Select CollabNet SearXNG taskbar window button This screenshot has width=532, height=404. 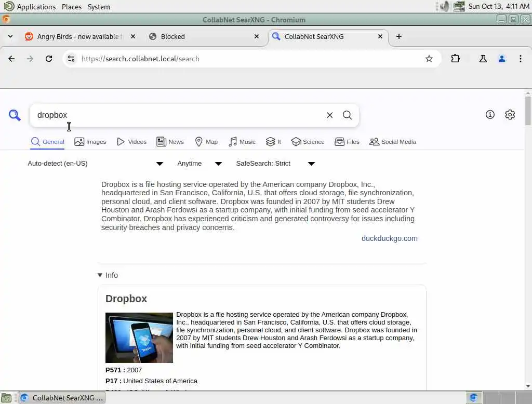61,398
